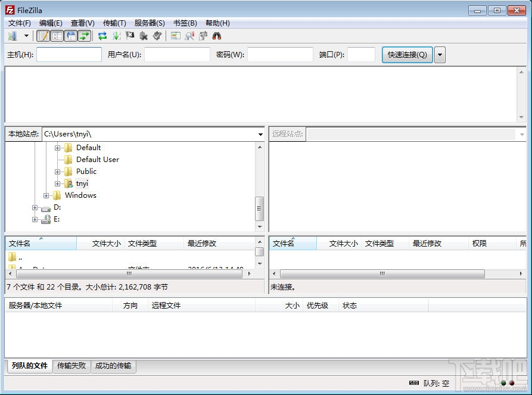Switch to the 成功的传输 tab
The height and width of the screenshot is (395, 532).
point(113,365)
